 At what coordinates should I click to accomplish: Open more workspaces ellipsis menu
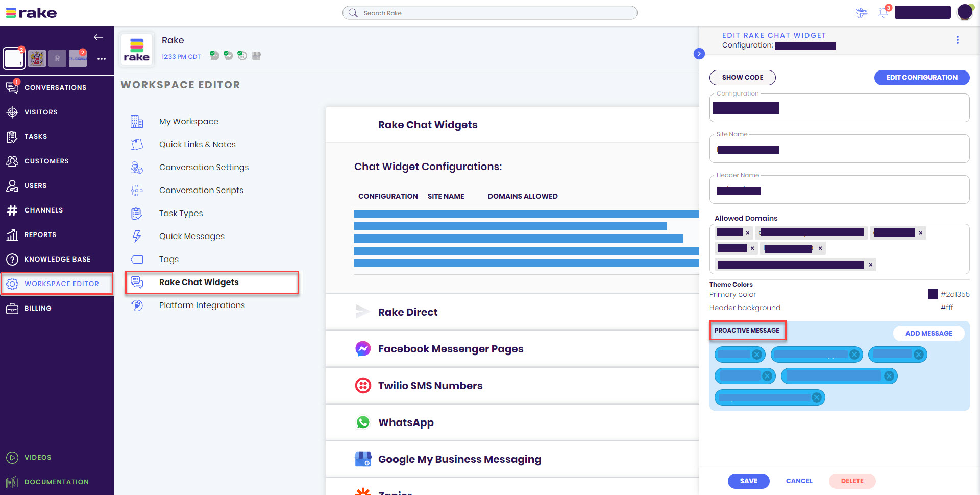click(x=102, y=59)
